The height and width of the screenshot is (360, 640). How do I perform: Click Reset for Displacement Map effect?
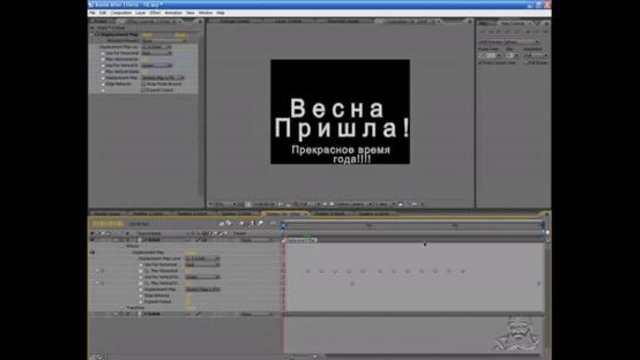point(147,35)
